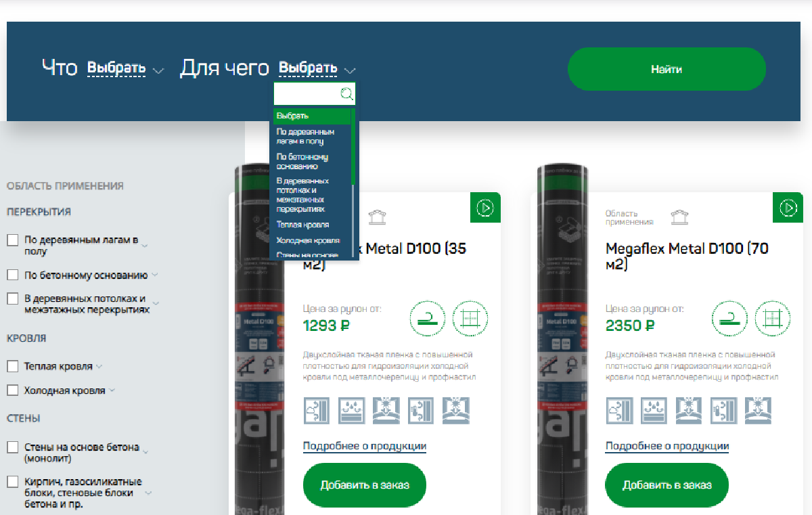
Task: Click the last sun-protection icon on 35 м2 card
Action: (x=455, y=411)
